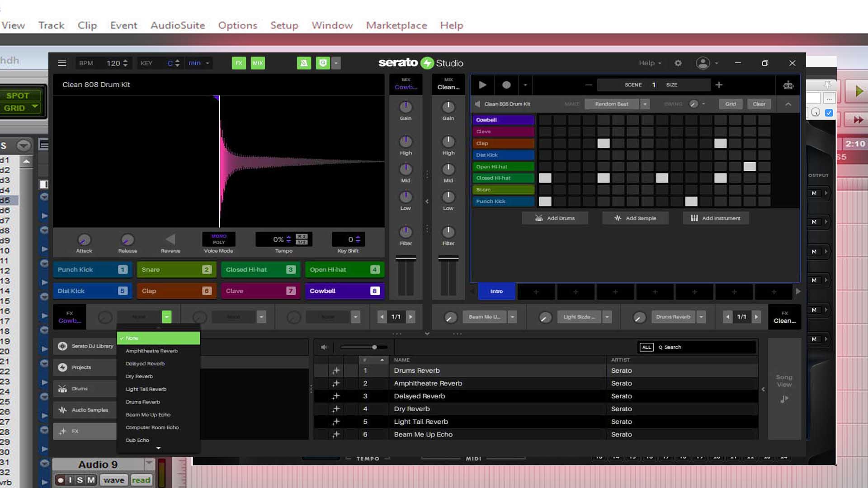
Task: Click the play button in the scene transport
Action: click(x=482, y=85)
